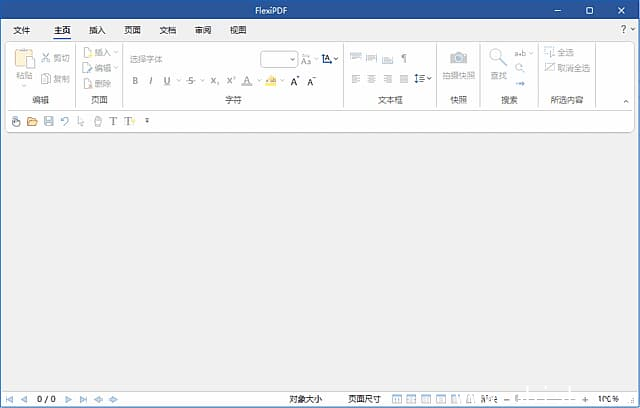Screen dimensions: 640x408
Task: Open the 文档 ribbon tab
Action: click(x=168, y=30)
